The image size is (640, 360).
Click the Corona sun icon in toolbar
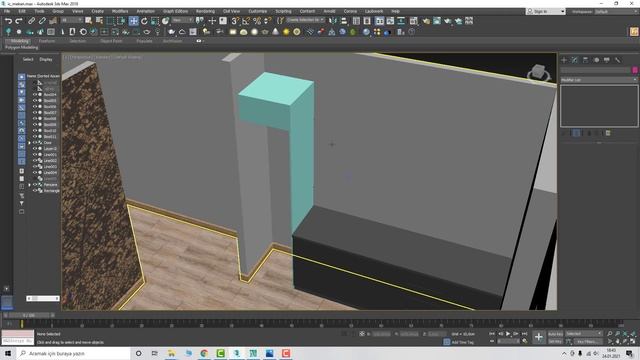[286, 31]
